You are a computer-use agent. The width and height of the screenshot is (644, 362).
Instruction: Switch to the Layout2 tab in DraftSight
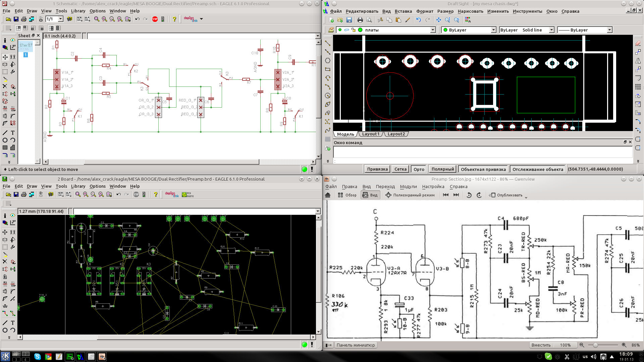(x=396, y=134)
